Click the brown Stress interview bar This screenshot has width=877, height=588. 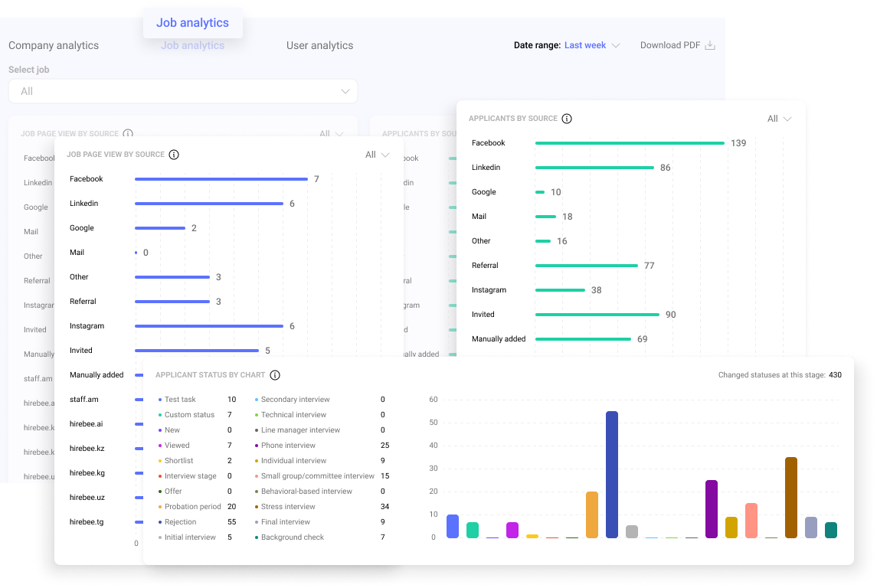[x=790, y=498]
